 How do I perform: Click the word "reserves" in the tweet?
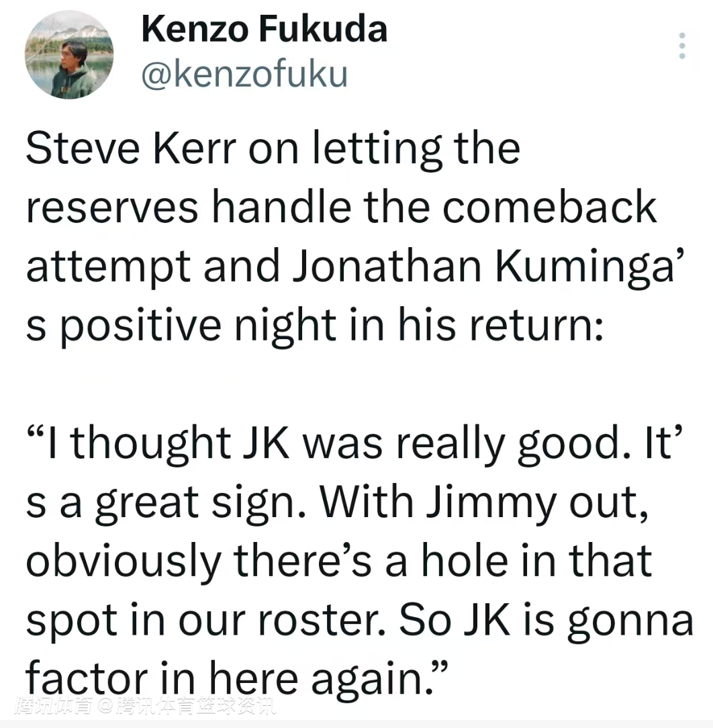pos(112,207)
